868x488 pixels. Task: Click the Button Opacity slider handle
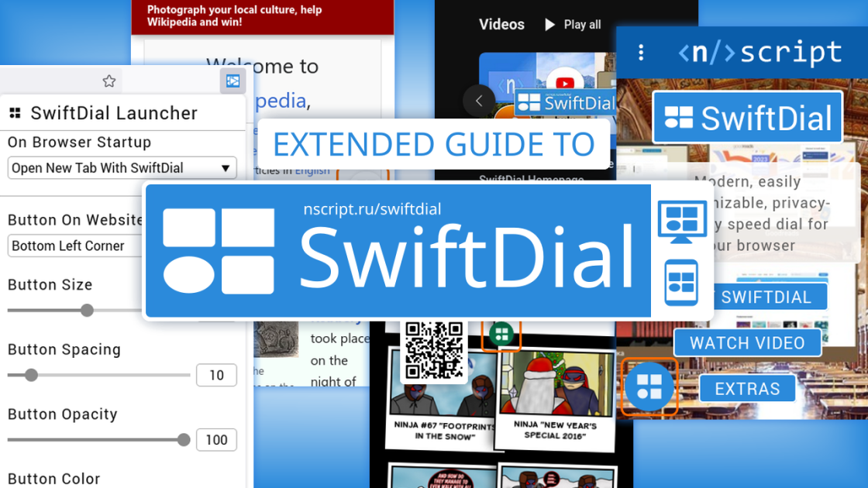pos(184,440)
